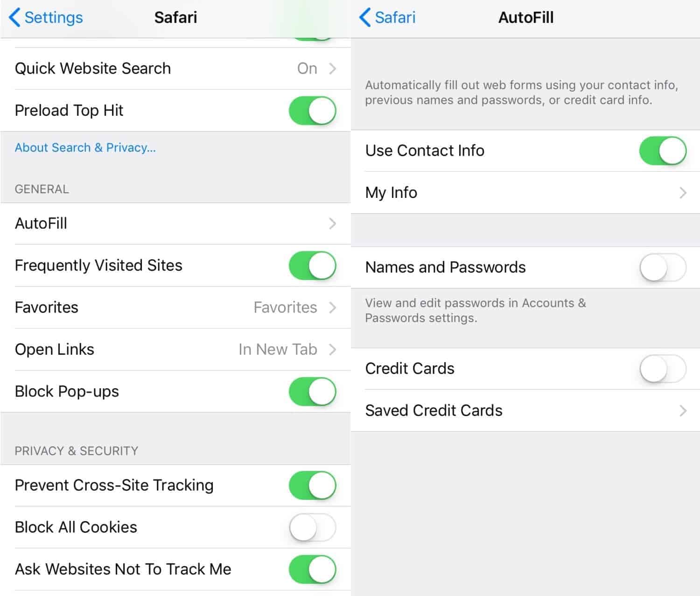Enable Names and Passwords autofill
Screen dimensions: 700x596
[663, 267]
